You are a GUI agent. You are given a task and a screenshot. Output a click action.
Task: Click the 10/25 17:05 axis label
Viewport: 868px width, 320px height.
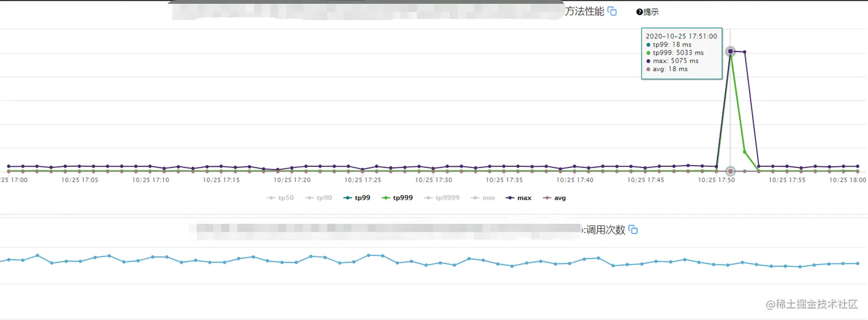(80, 179)
